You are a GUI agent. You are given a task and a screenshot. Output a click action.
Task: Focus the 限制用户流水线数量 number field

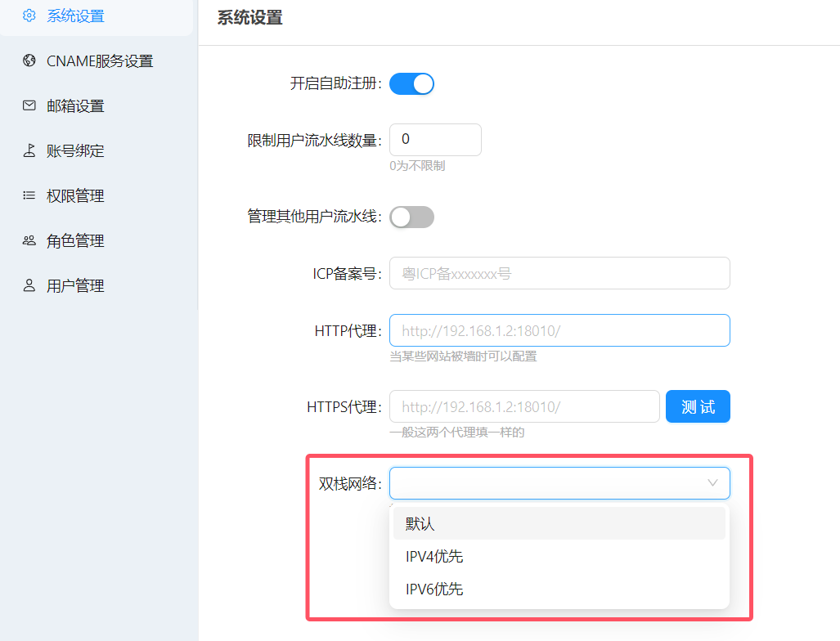[x=435, y=140]
